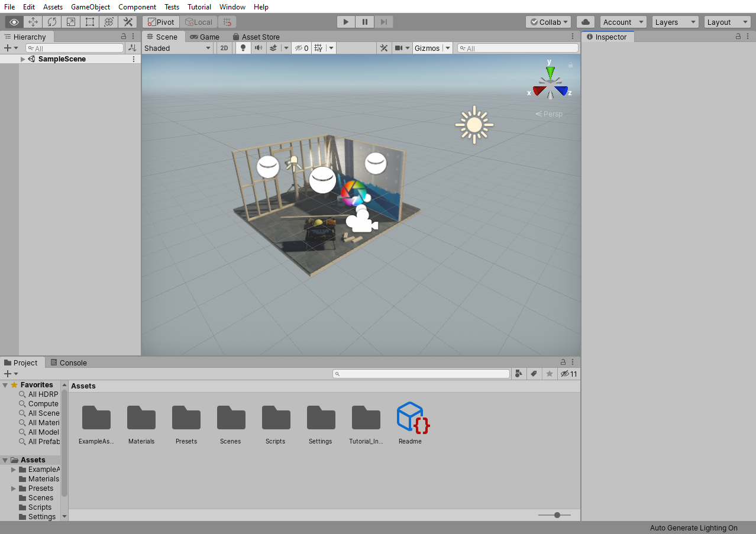Switch to the Console tab
This screenshot has width=756, height=534.
(x=69, y=363)
